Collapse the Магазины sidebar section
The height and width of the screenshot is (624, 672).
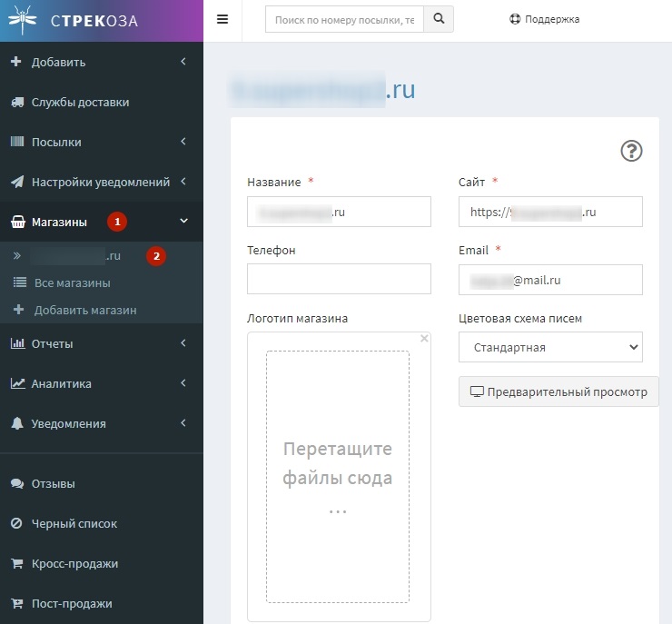pos(100,223)
